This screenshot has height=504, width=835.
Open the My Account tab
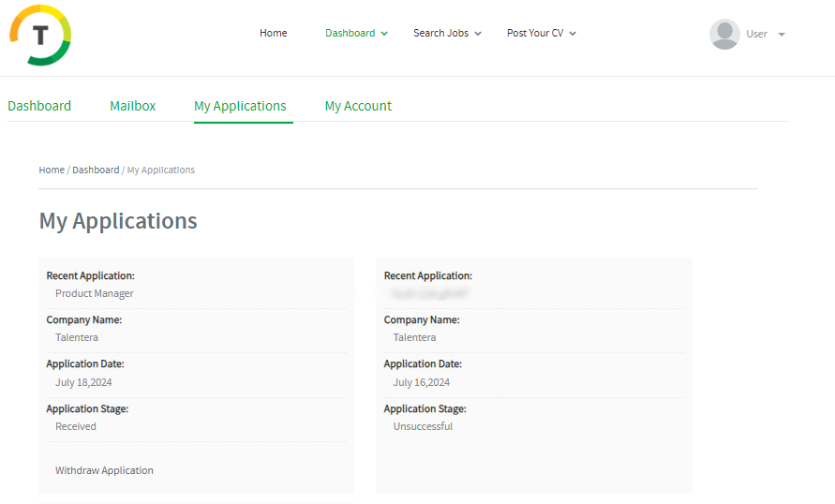(x=358, y=106)
